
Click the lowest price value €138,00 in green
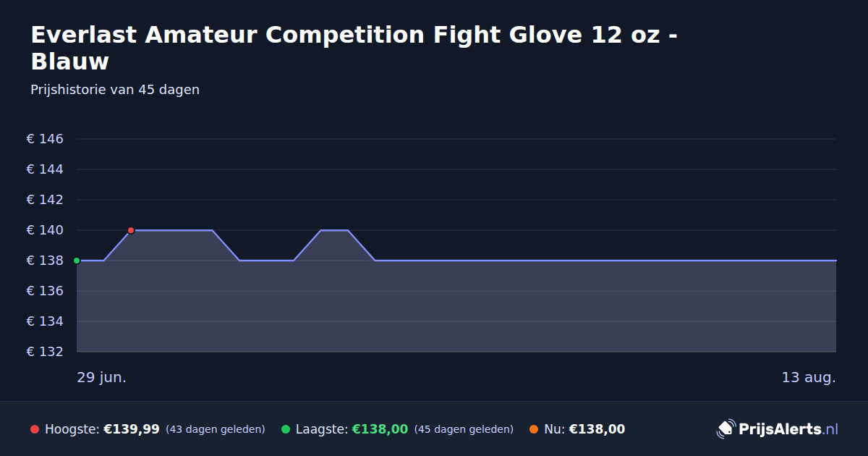[x=380, y=429]
